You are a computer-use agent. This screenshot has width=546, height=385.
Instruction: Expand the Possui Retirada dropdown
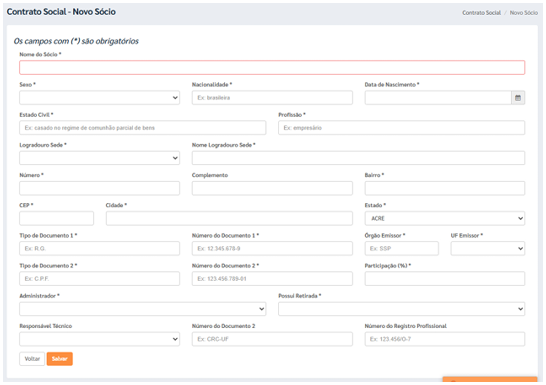[x=401, y=309]
